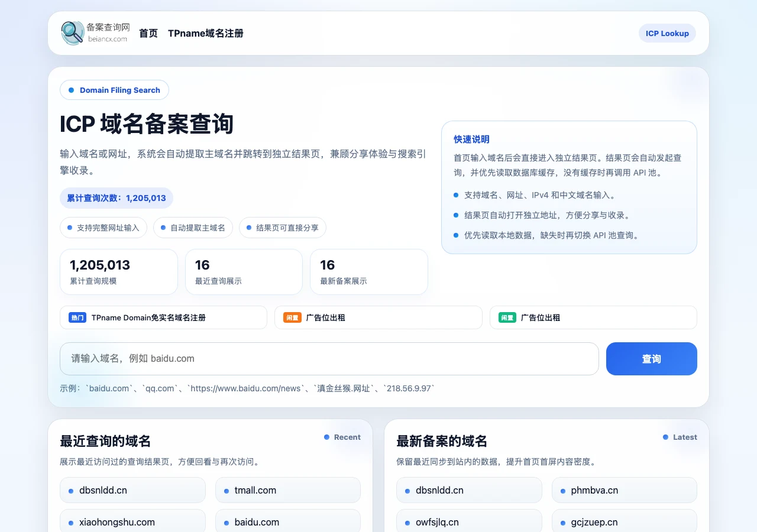The image size is (757, 532).
Task: Click the 结果页可直接分享 chip
Action: [x=283, y=228]
